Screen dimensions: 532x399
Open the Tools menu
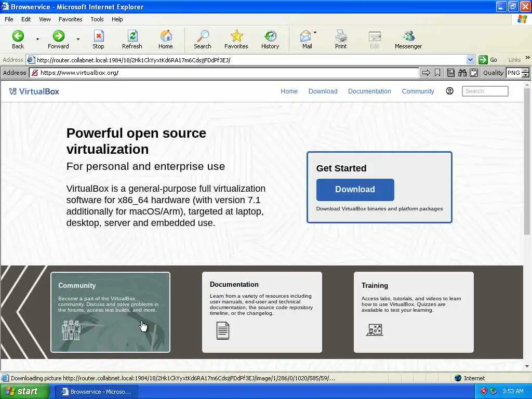[97, 19]
